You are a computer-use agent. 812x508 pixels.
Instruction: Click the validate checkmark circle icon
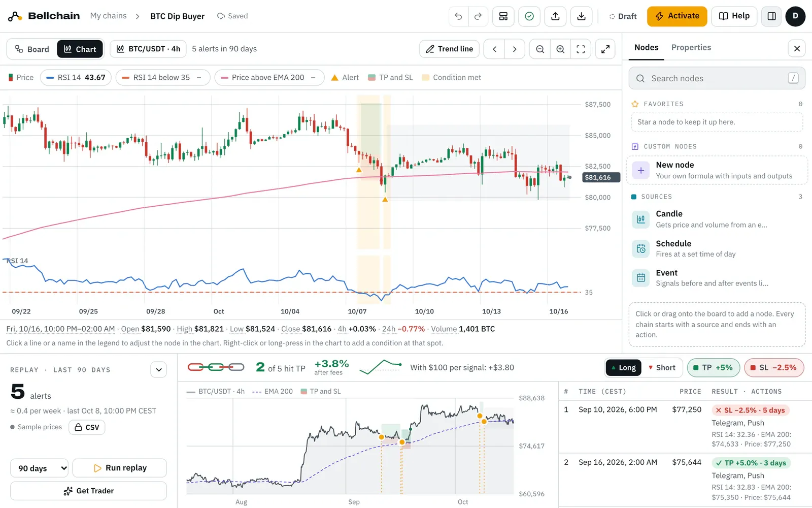pos(529,16)
